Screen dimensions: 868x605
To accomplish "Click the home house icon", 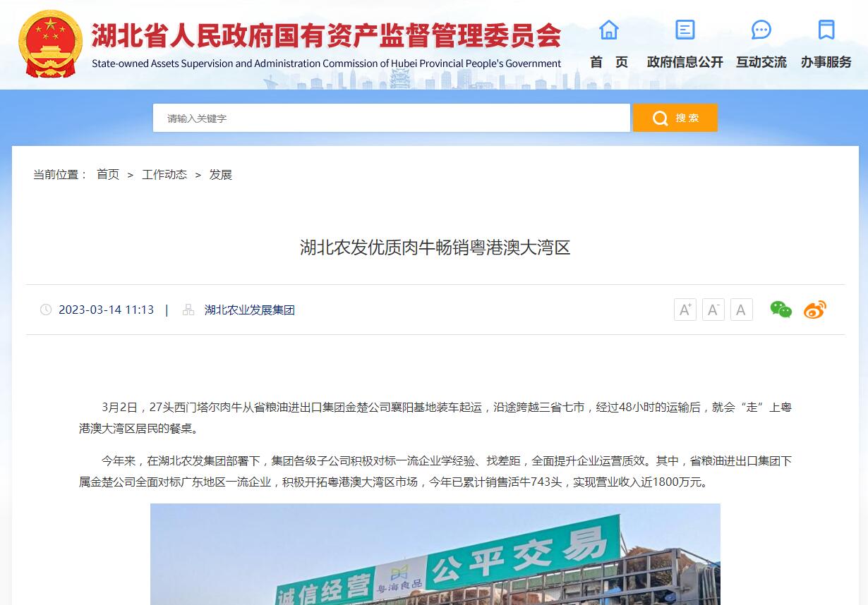I will [608, 30].
